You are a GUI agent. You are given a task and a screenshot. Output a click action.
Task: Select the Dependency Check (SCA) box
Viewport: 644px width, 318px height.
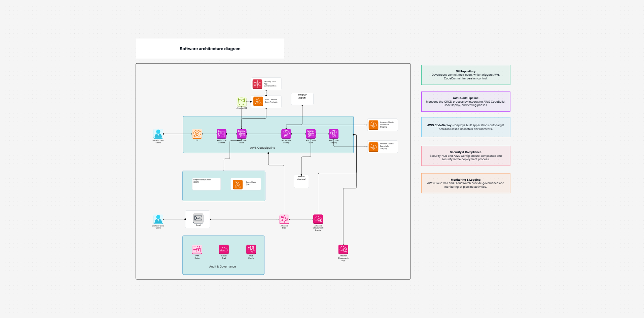point(207,184)
